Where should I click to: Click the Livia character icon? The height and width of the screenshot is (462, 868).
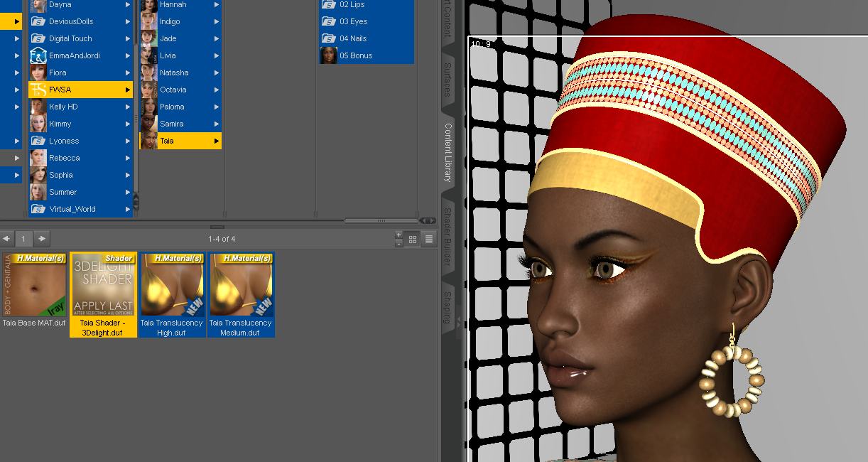coord(148,55)
